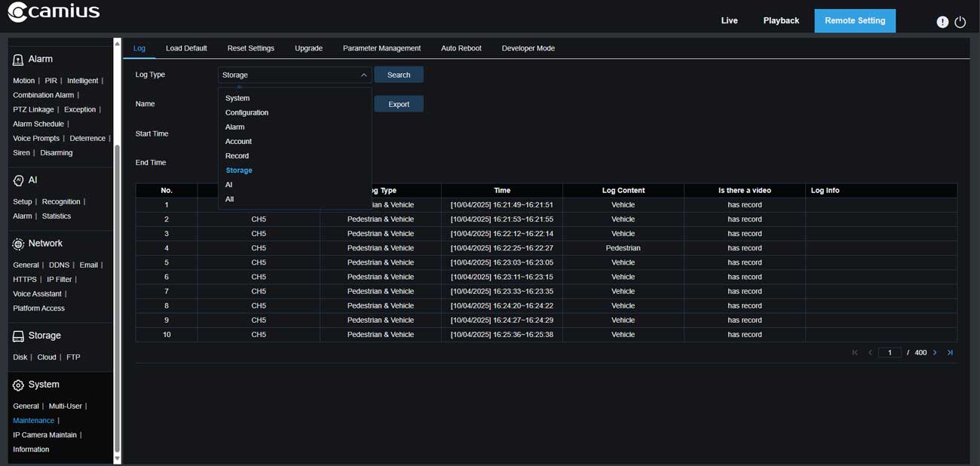The width and height of the screenshot is (980, 466).
Task: Open the Auto Reboot tab
Action: (461, 48)
